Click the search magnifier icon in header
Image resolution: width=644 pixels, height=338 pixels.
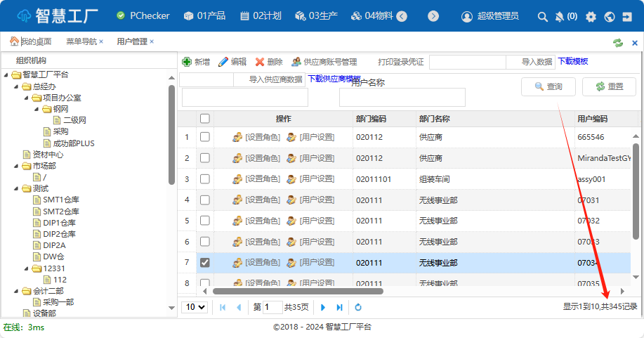tap(542, 16)
